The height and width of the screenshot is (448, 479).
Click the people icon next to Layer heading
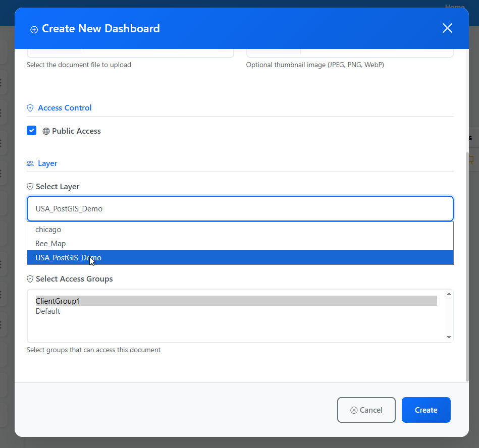point(30,163)
